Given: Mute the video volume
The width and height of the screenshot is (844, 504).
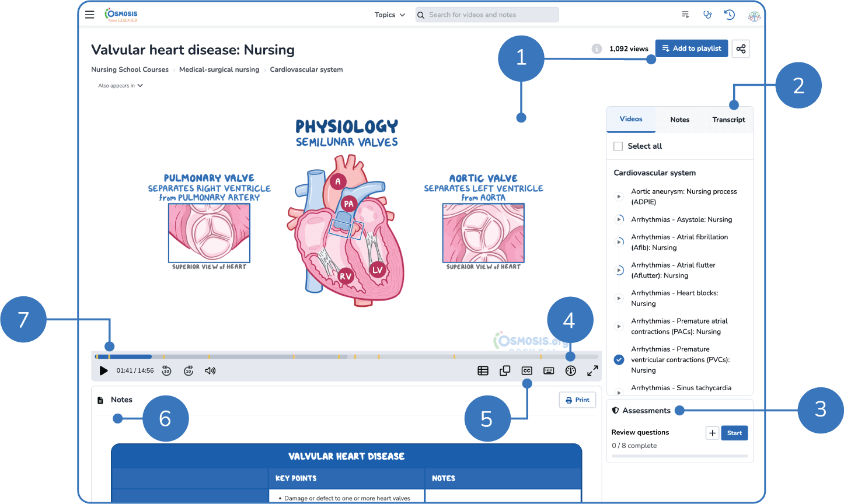Looking at the screenshot, I should pos(210,370).
